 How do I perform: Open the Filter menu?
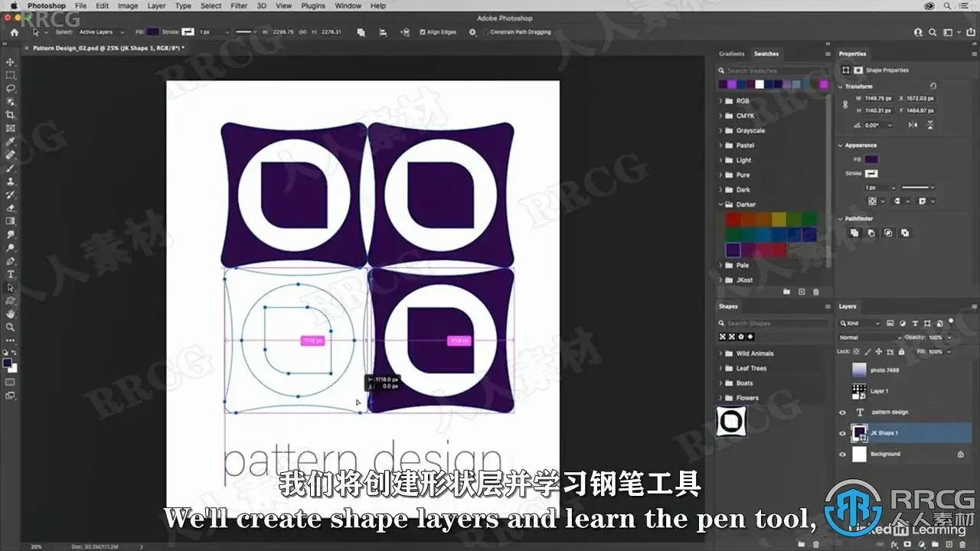tap(239, 5)
